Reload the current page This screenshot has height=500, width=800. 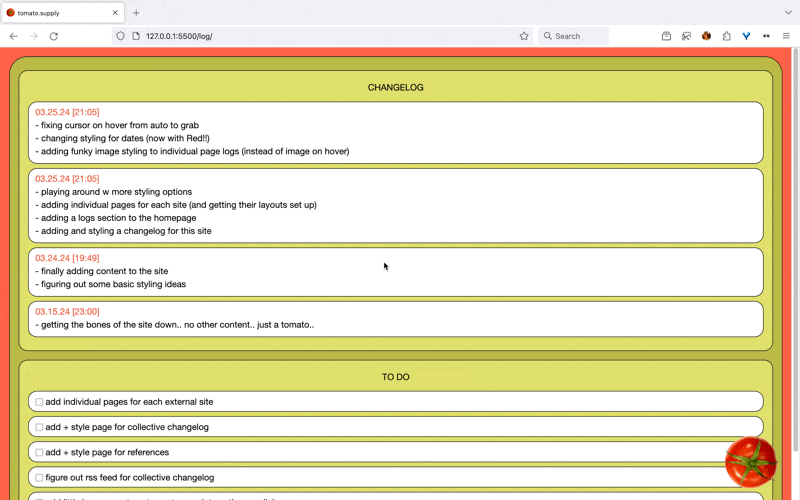click(x=54, y=36)
